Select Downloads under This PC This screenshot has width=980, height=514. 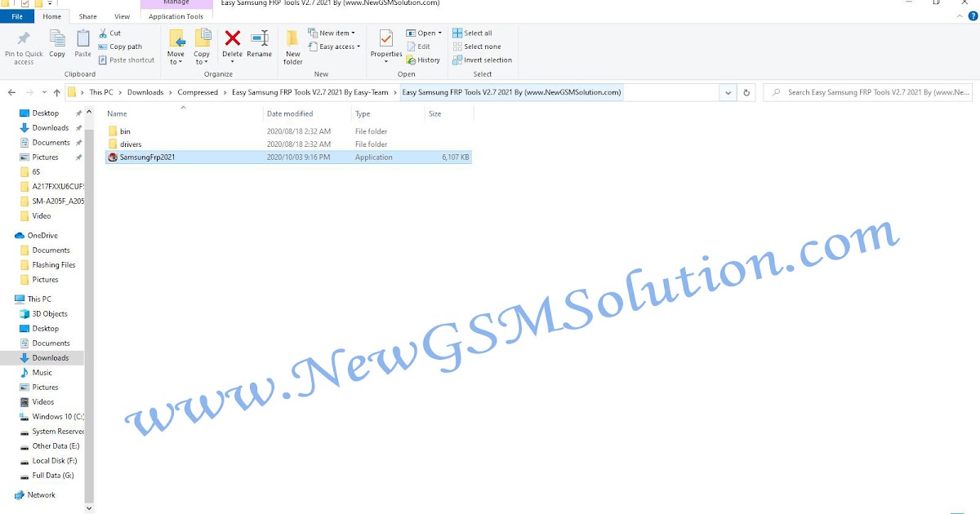click(x=51, y=358)
